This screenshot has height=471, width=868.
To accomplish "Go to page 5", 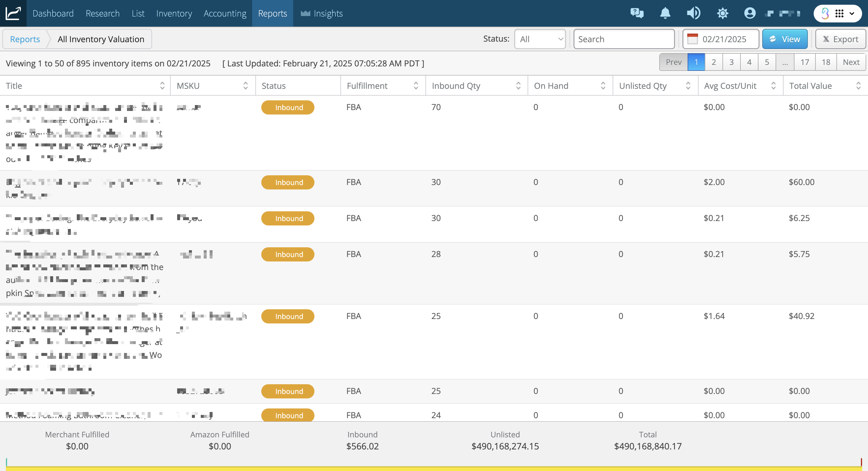I will (767, 62).
